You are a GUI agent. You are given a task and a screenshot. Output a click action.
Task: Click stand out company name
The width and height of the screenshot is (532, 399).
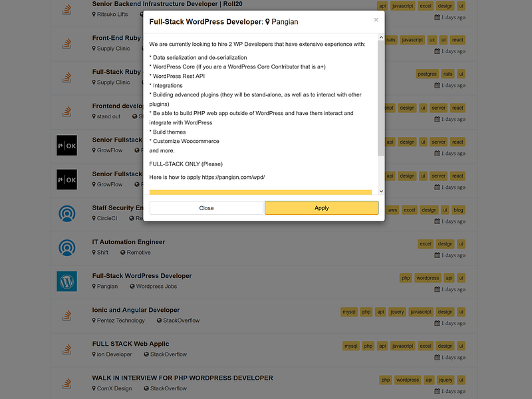coord(108,116)
